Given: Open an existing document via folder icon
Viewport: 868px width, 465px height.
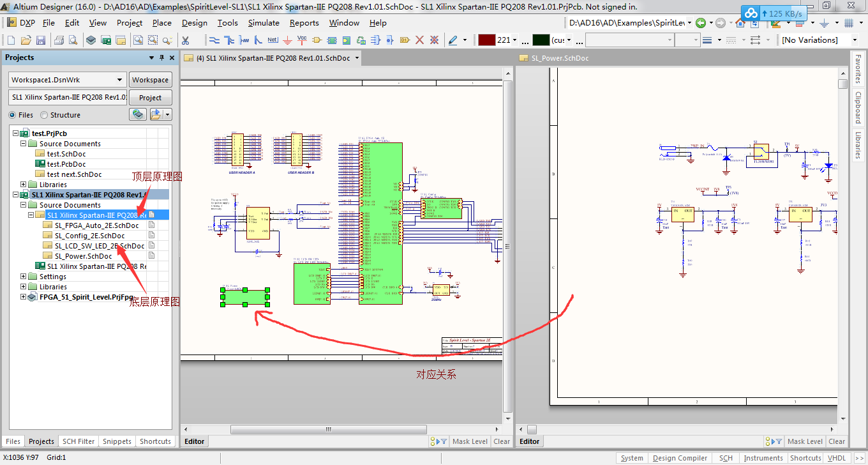Looking at the screenshot, I should click(x=26, y=40).
